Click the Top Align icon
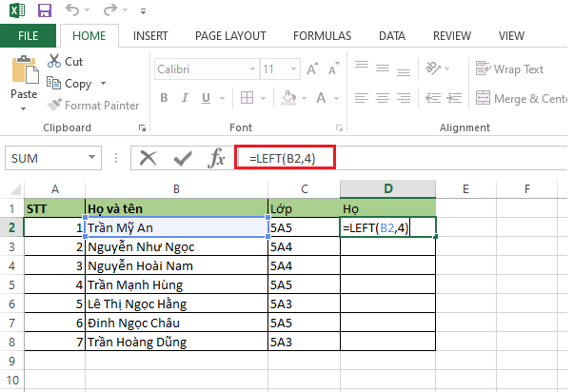The width and height of the screenshot is (574, 392). 362,65
